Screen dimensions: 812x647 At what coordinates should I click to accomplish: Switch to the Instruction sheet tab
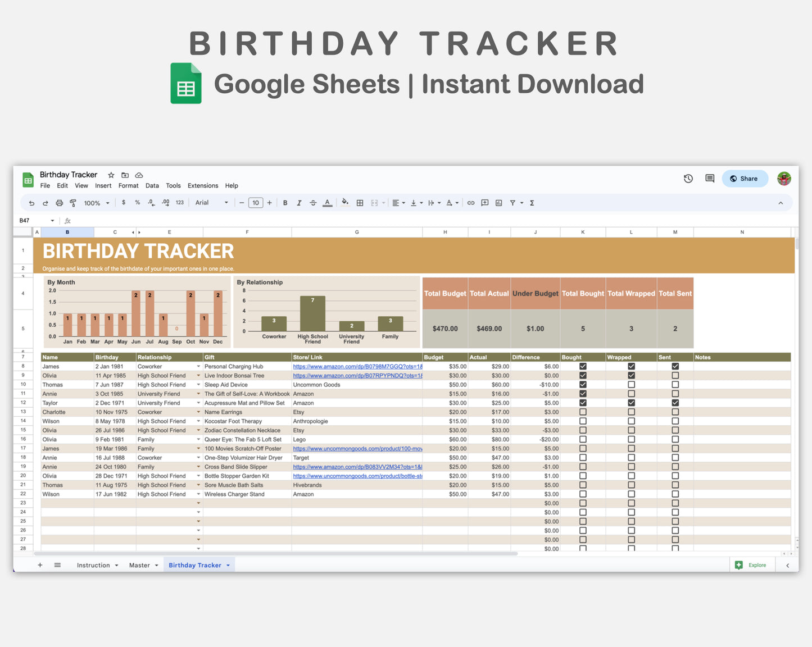point(93,565)
